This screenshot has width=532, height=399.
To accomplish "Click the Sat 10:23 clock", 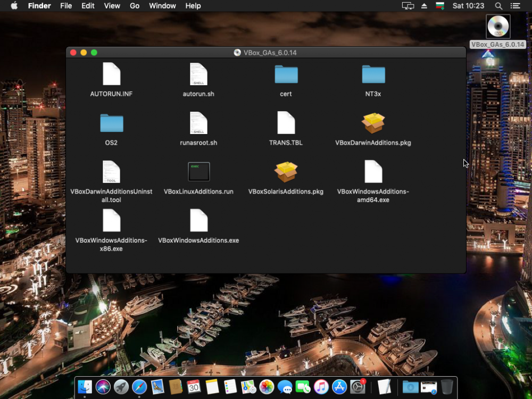I will 468,6.
